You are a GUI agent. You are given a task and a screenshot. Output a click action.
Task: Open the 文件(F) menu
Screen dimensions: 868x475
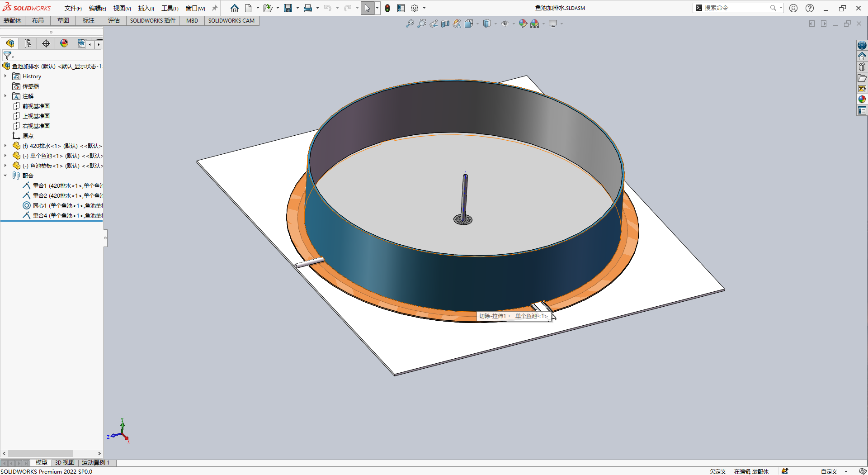(73, 8)
